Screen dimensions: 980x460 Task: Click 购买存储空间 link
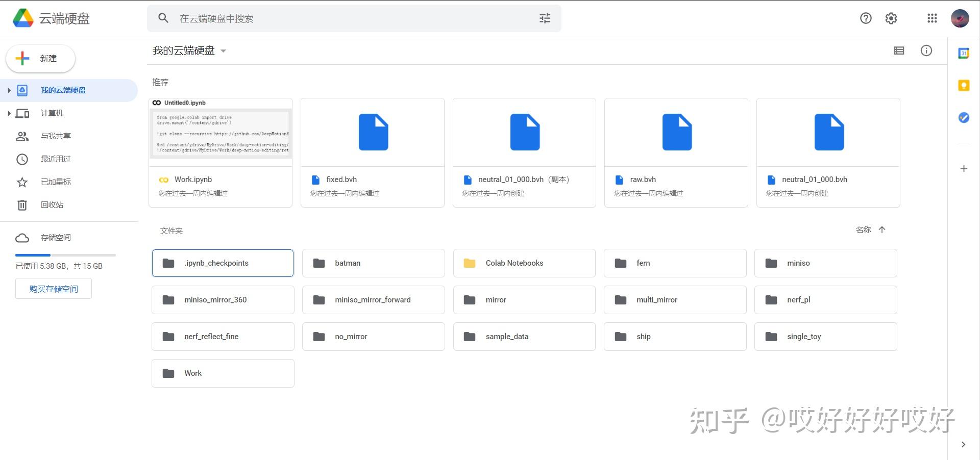click(53, 288)
